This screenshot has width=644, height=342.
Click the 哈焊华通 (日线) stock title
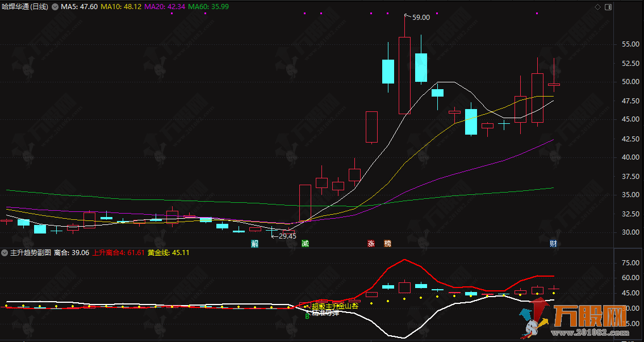pyautogui.click(x=26, y=7)
